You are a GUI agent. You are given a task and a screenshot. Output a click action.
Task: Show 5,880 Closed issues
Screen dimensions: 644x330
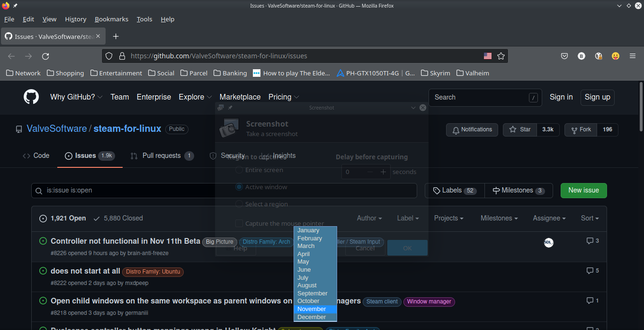118,218
